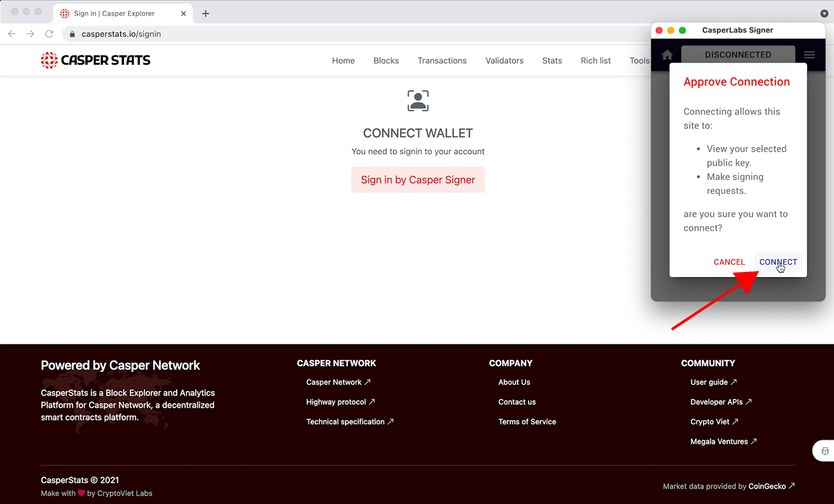Click the browser forward arrow

[30, 34]
